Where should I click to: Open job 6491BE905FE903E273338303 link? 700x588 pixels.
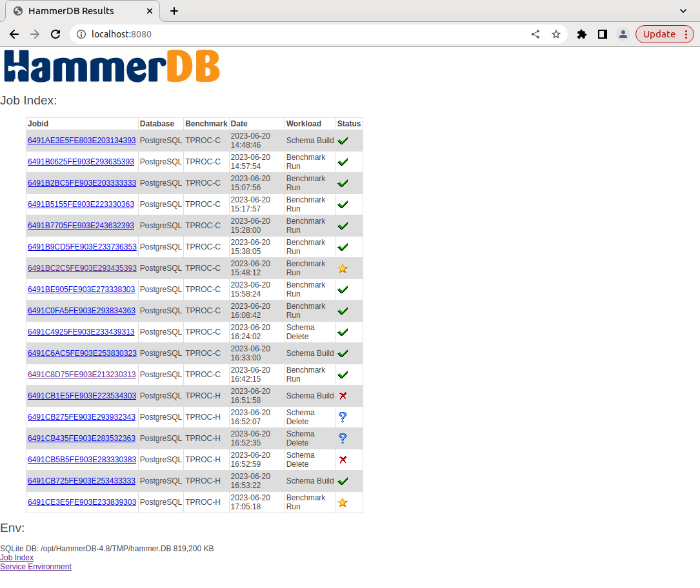(81, 289)
